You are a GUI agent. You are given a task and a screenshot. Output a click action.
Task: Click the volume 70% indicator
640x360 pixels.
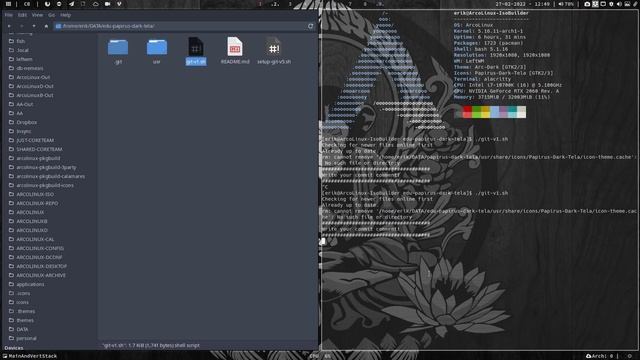click(566, 4)
